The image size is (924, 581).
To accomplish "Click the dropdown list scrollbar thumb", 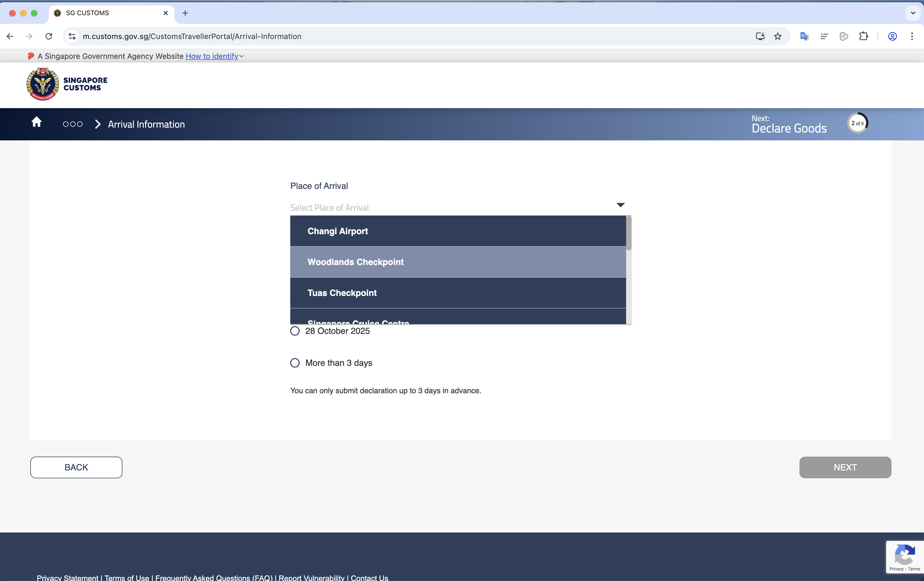I will pos(629,234).
